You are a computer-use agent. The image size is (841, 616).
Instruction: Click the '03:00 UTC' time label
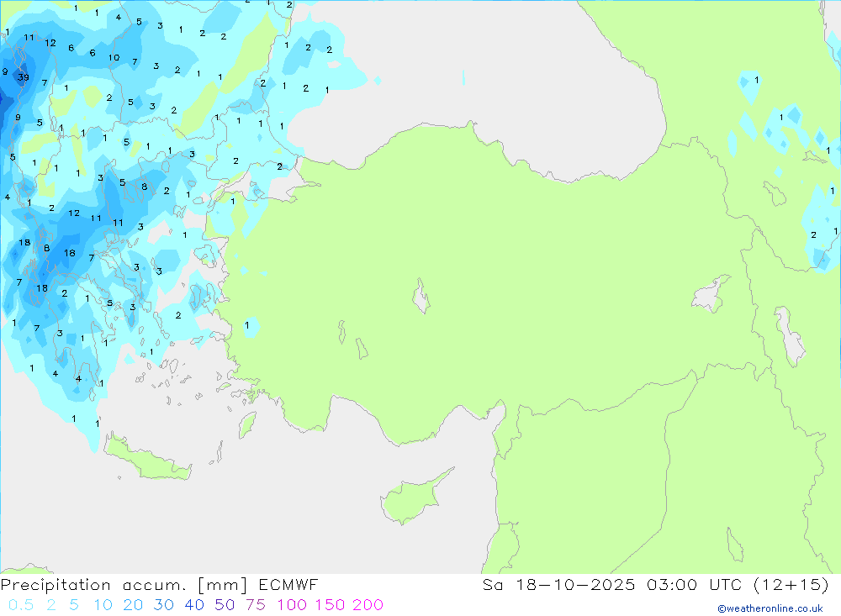694,585
